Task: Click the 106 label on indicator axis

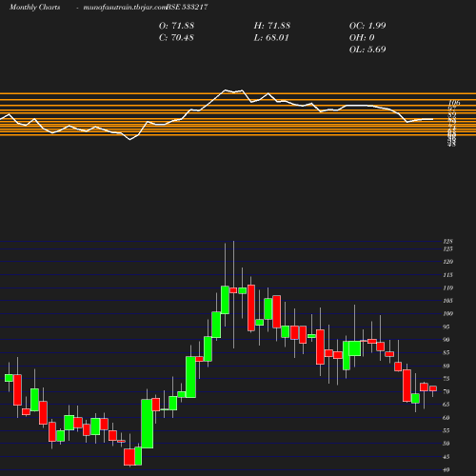Action: tap(454, 103)
